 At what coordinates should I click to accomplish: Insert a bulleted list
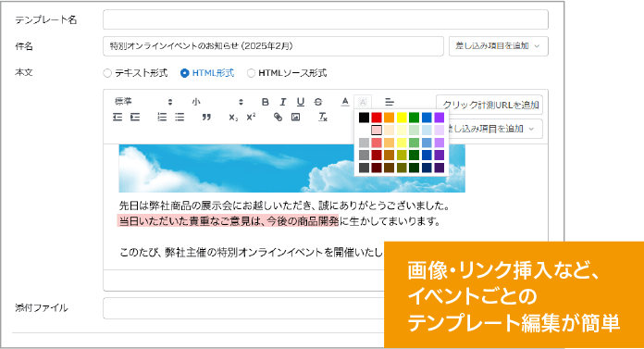click(180, 118)
